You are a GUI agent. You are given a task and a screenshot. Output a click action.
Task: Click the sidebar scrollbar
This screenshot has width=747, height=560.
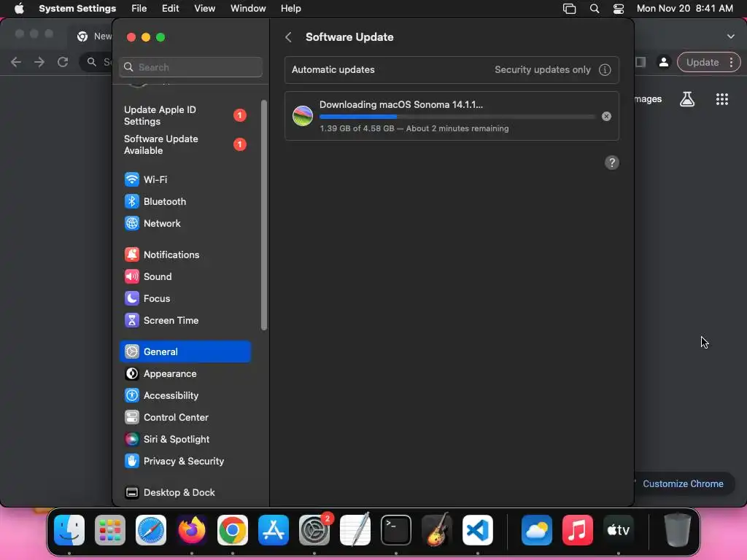point(264,215)
